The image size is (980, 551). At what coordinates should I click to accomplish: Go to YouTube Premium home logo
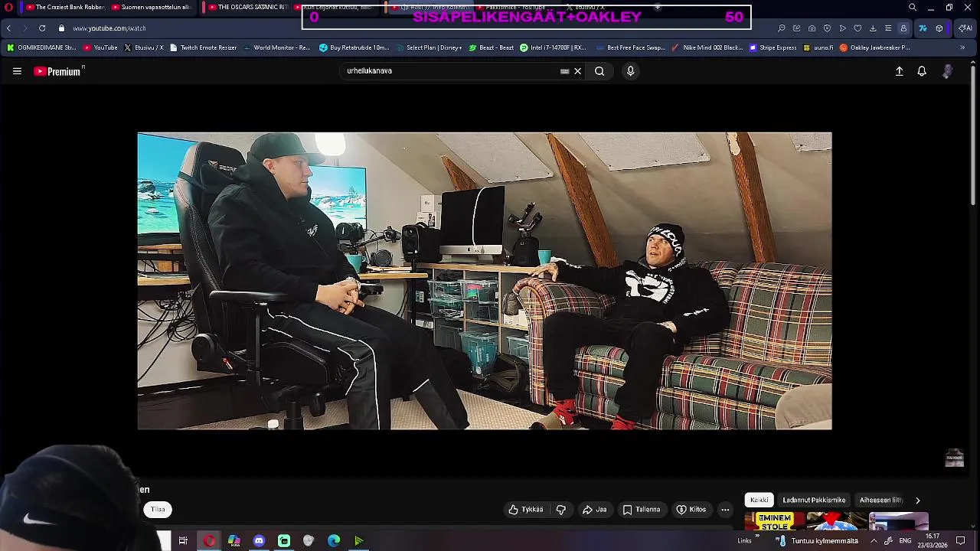tap(59, 71)
